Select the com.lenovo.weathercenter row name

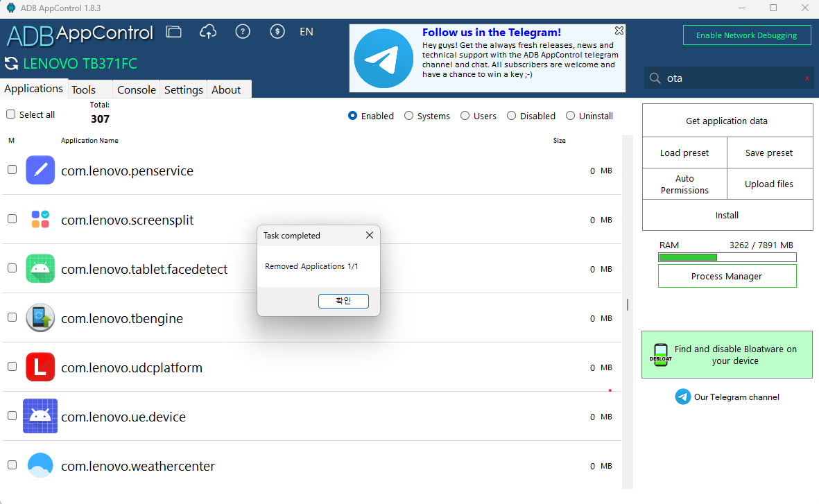point(138,466)
